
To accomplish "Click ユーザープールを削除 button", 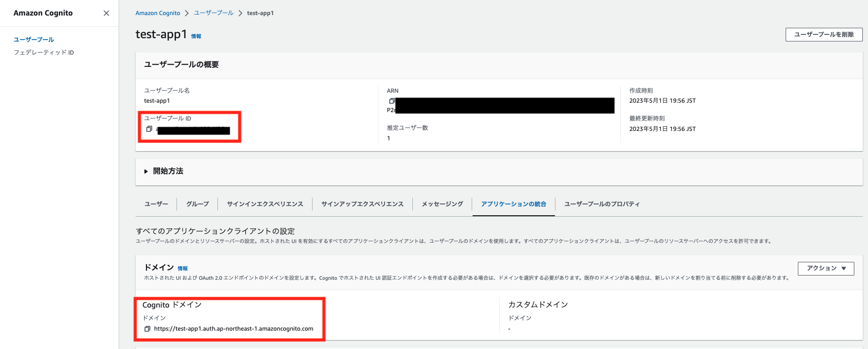I will pos(824,34).
